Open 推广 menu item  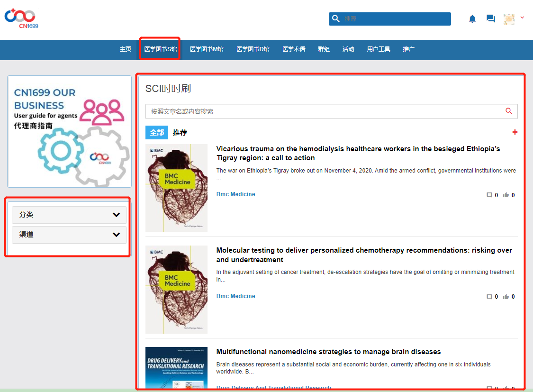[408, 49]
